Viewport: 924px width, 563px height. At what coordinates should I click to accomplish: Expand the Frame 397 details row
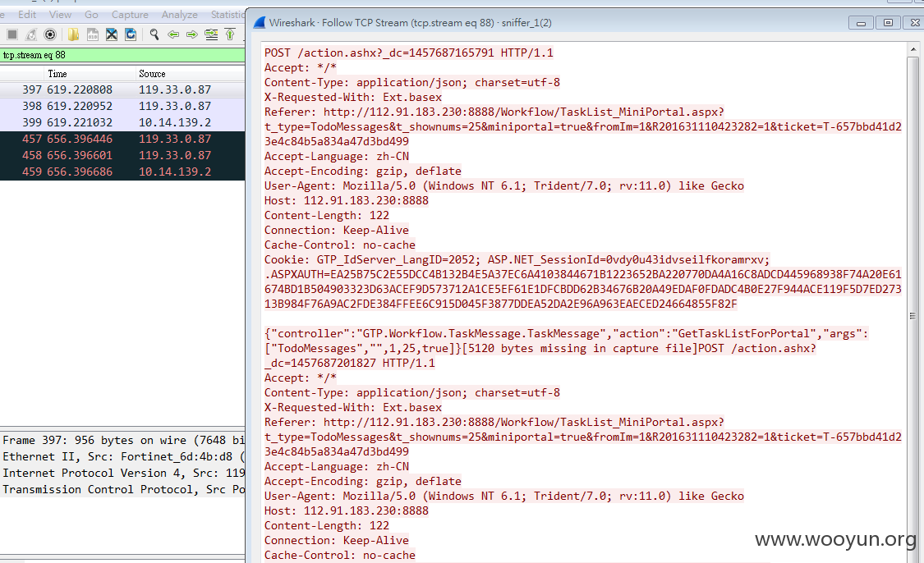(122, 440)
